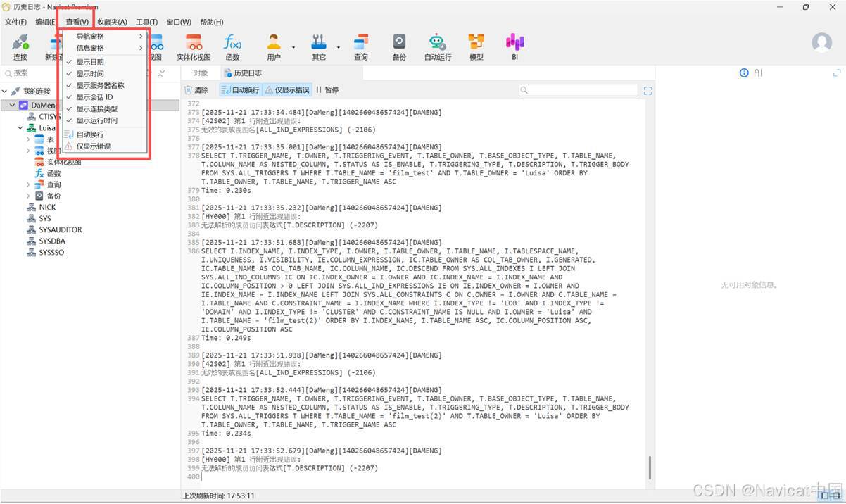Click magnifier icon in log search box
The width and height of the screenshot is (846, 504).
(x=524, y=90)
